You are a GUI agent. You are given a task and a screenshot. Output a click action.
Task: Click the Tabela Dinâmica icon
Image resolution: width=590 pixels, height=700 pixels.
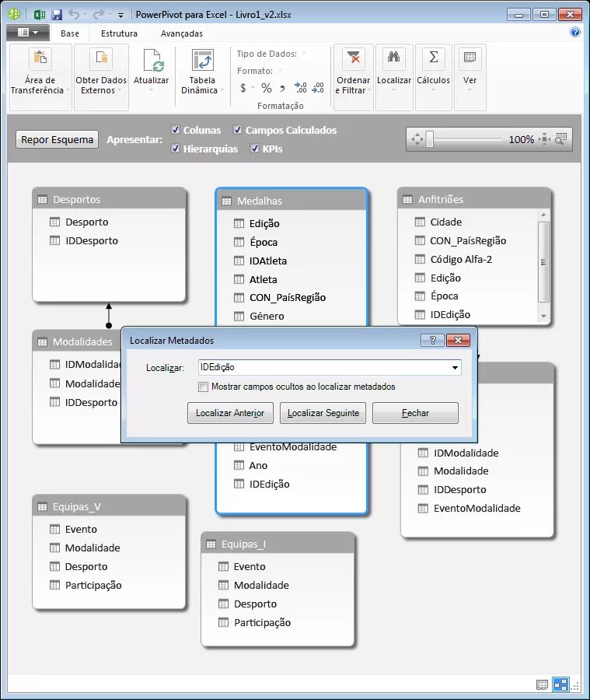(x=202, y=59)
